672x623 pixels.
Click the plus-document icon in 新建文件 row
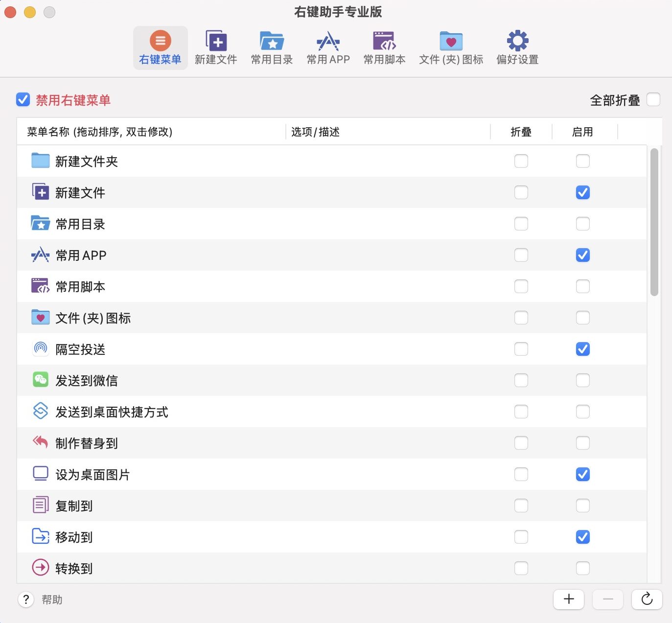[41, 192]
